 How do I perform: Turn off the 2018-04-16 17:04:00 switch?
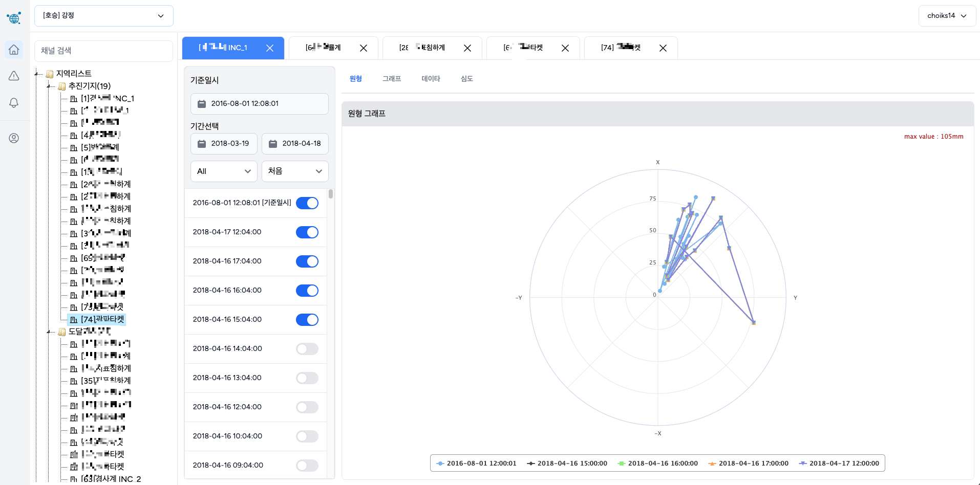[307, 261]
